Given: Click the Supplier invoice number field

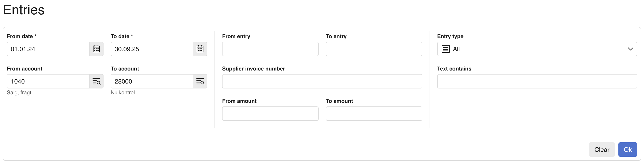Looking at the screenshot, I should [x=322, y=81].
